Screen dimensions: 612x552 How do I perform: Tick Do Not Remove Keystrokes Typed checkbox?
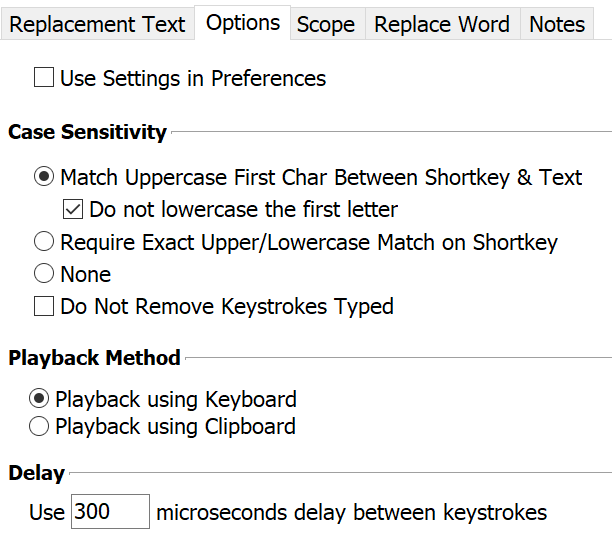coord(44,307)
